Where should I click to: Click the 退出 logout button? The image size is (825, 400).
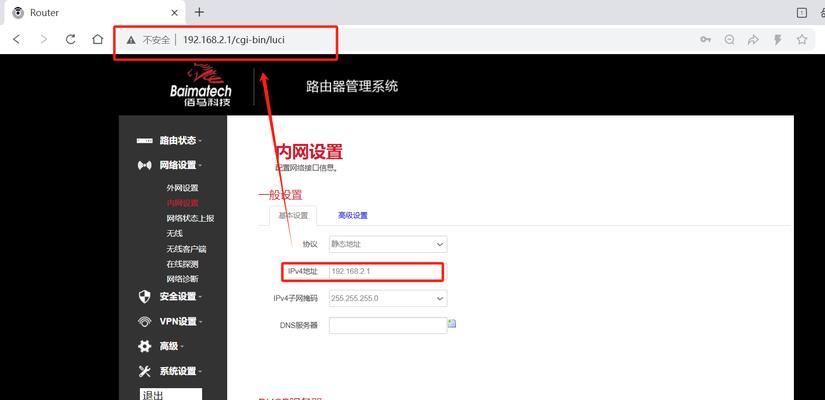[171, 394]
